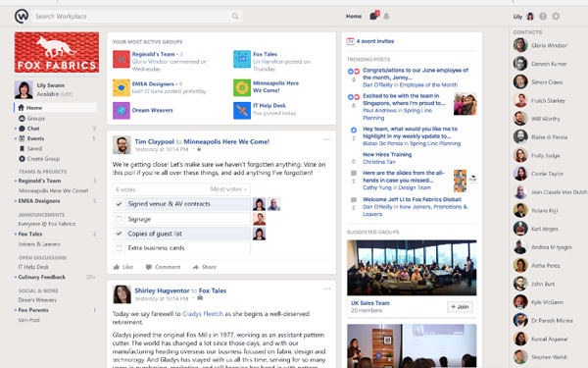The width and height of the screenshot is (588, 368).
Task: Open options menu on Tim Claypool's post
Action: tap(326, 139)
